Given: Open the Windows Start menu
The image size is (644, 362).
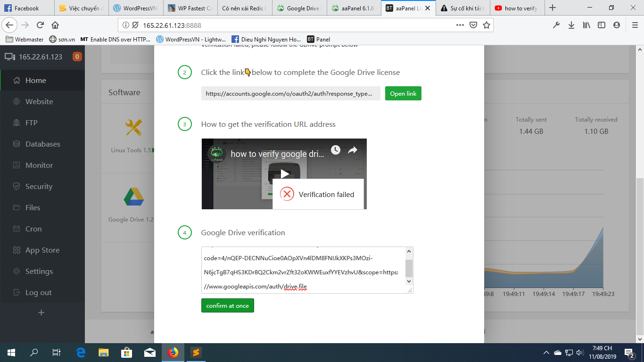Looking at the screenshot, I should coord(11,353).
